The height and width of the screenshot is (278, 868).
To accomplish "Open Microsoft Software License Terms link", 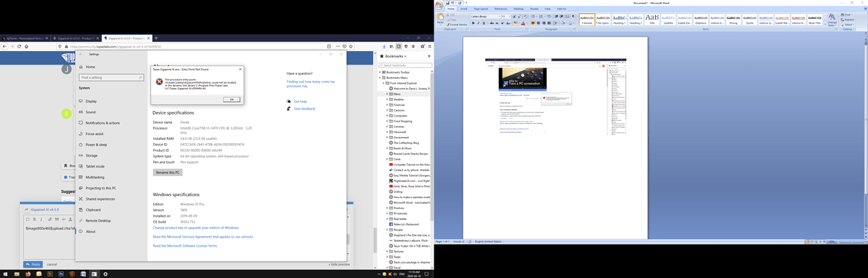I will 184,246.
